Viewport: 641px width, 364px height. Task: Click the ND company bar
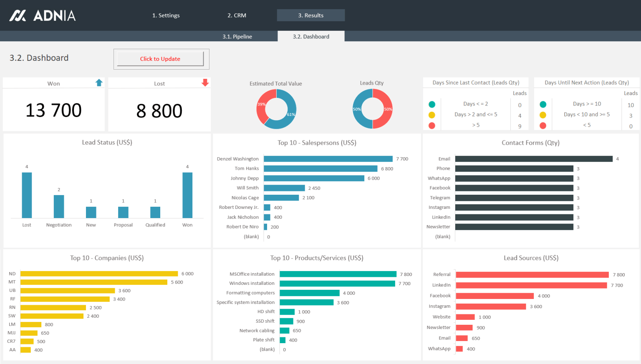pos(99,274)
